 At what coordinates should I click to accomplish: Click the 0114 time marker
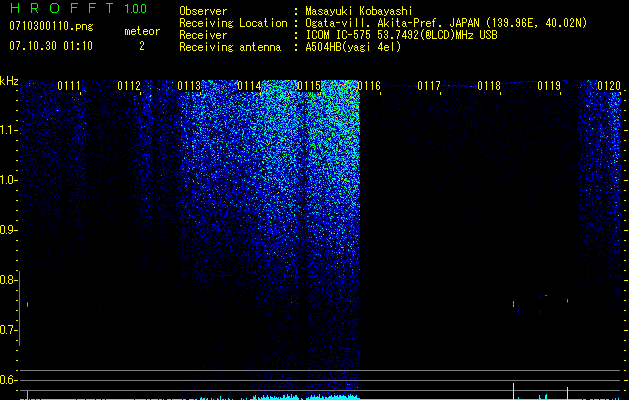point(249,86)
